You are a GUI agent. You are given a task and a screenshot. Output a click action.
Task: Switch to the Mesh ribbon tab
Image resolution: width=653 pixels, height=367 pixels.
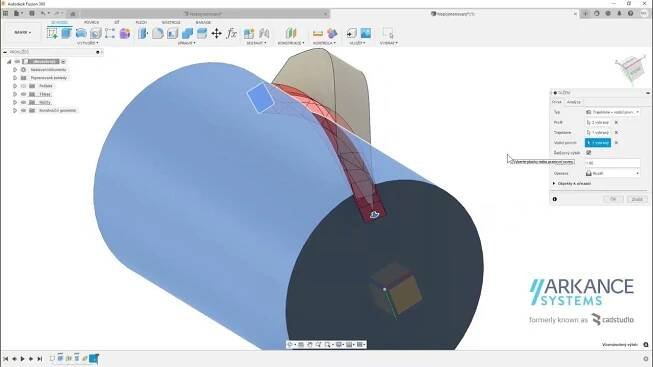pyautogui.click(x=117, y=22)
